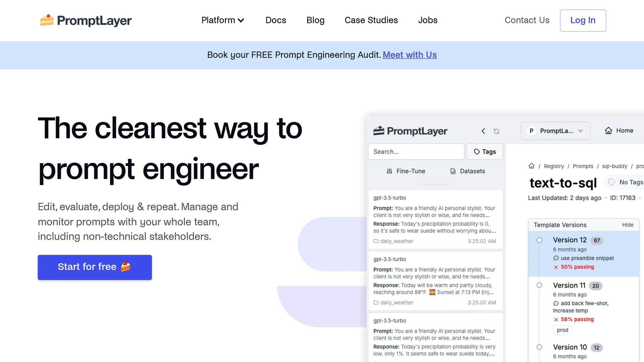Click the back chevron in app panel
The image size is (644, 362).
tap(483, 131)
